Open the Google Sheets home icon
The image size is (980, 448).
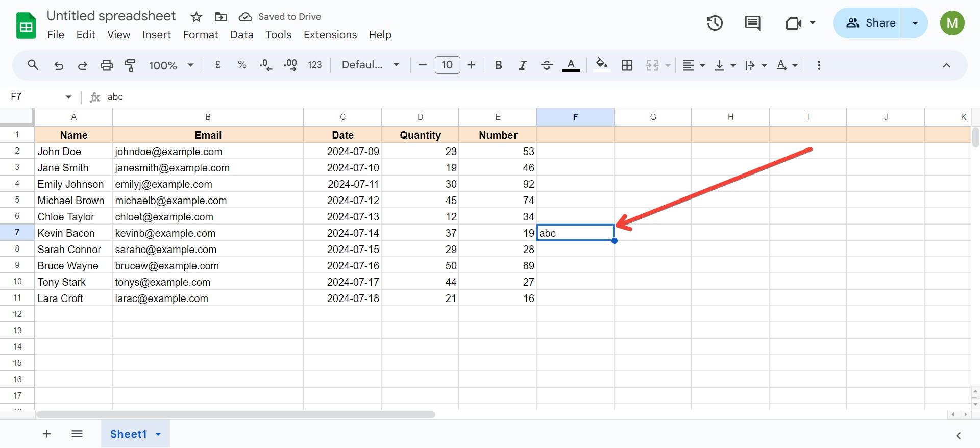pos(26,25)
